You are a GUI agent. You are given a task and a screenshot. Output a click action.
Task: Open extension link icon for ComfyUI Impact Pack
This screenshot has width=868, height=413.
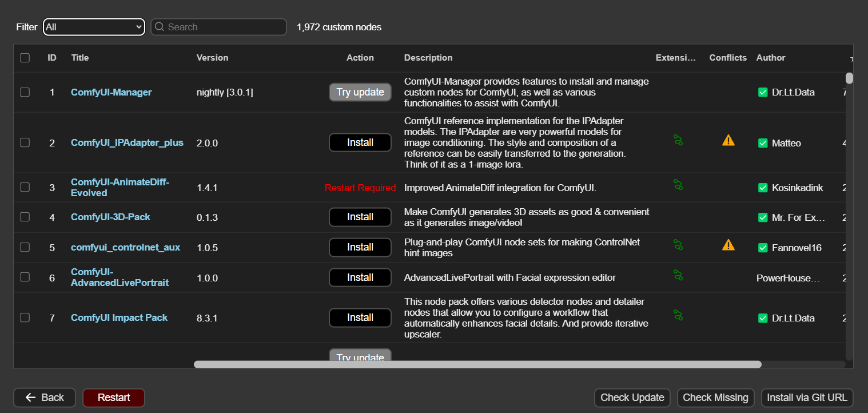[678, 315]
